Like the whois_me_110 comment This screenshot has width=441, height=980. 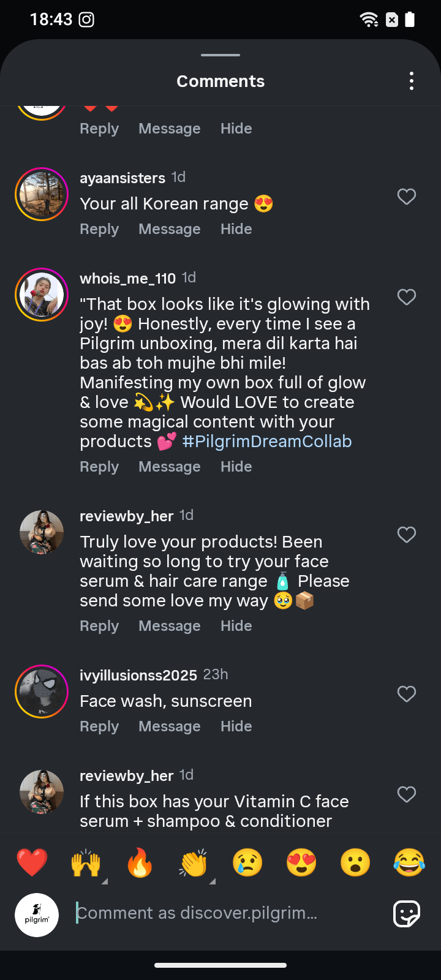[x=407, y=297]
